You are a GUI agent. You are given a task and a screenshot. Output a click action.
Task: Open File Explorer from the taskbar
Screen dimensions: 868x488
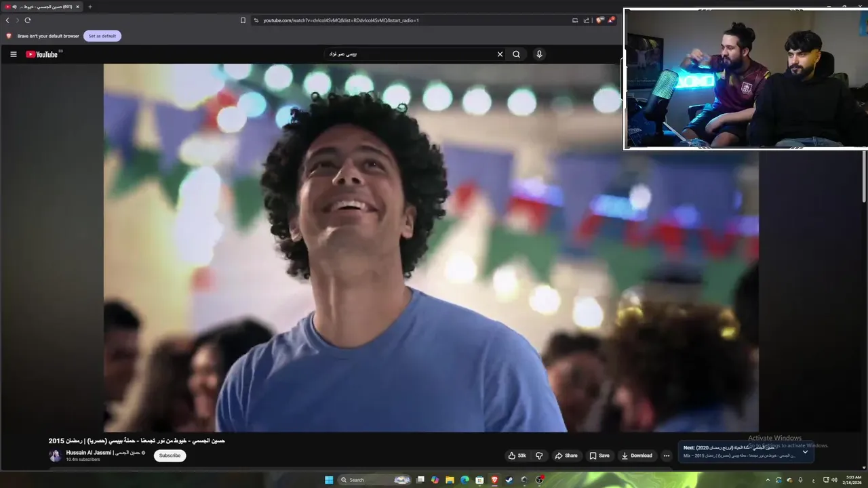point(450,480)
